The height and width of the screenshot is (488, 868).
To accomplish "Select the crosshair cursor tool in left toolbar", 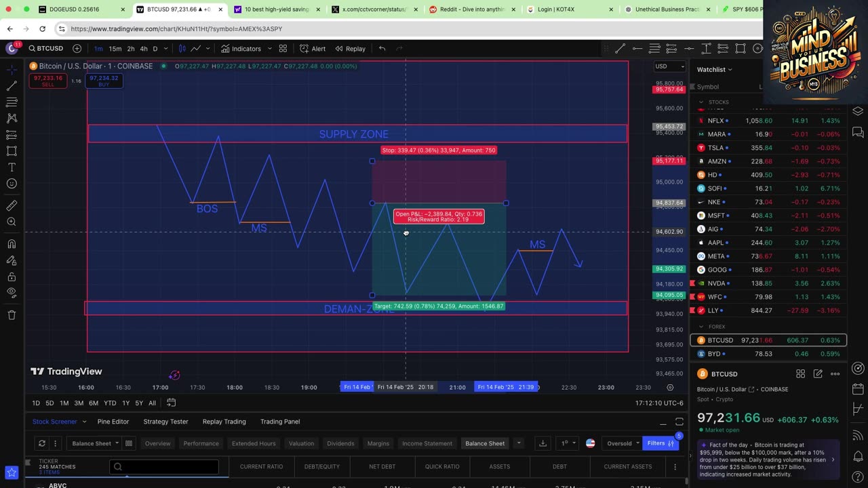I will [x=12, y=70].
